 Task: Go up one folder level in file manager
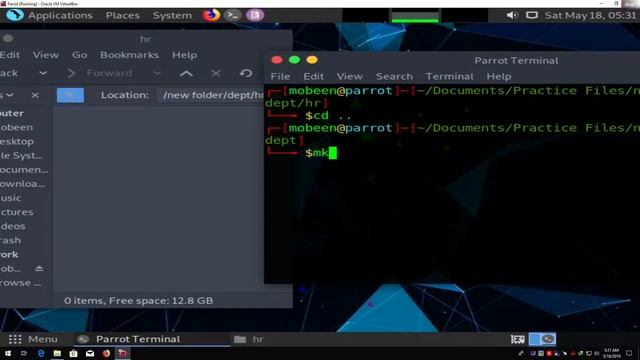tap(186, 73)
